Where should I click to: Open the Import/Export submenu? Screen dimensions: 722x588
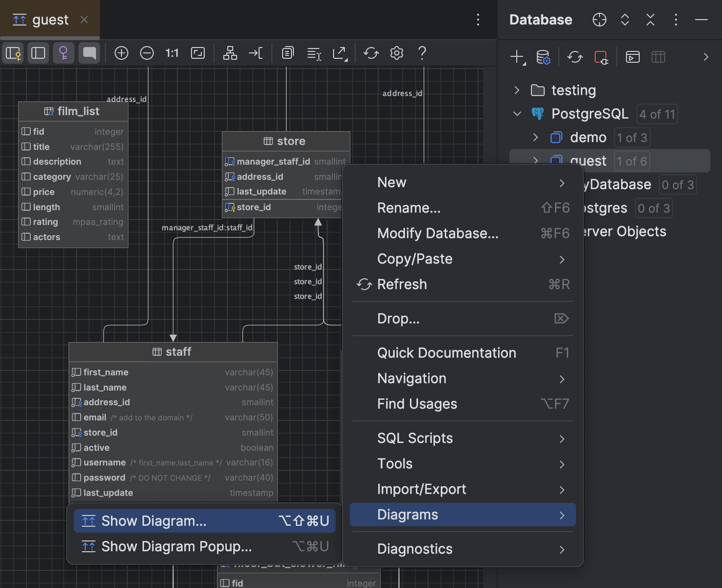point(421,489)
